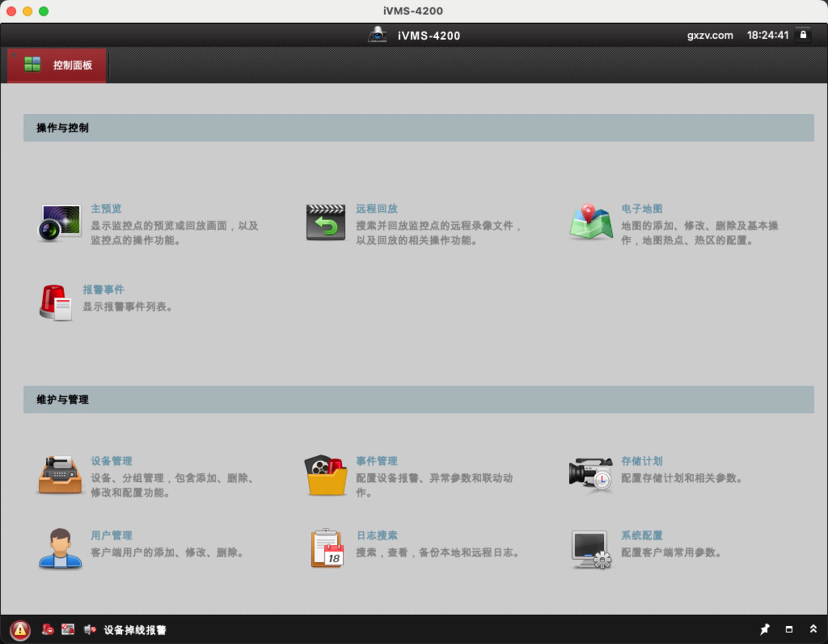Mute alarm sound via speaker icon
Screen dimensions: 828x644
89,629
